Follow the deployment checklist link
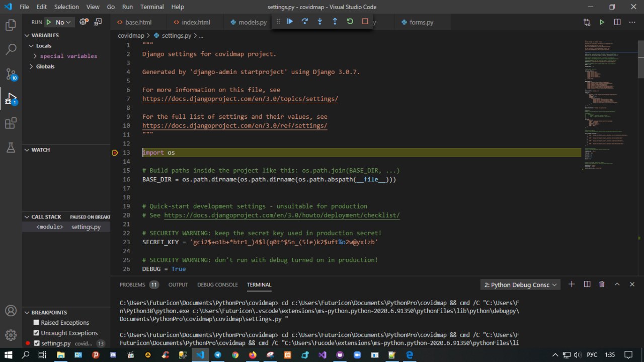 pyautogui.click(x=282, y=215)
